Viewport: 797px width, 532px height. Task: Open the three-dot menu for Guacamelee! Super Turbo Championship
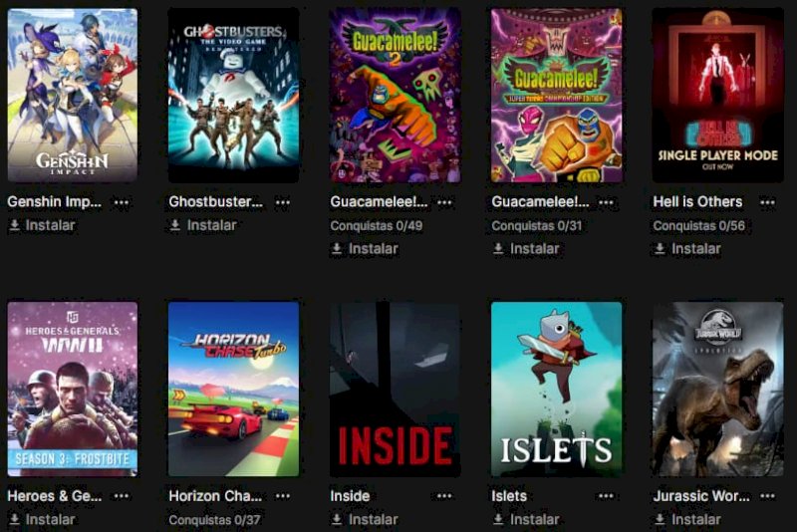point(606,202)
